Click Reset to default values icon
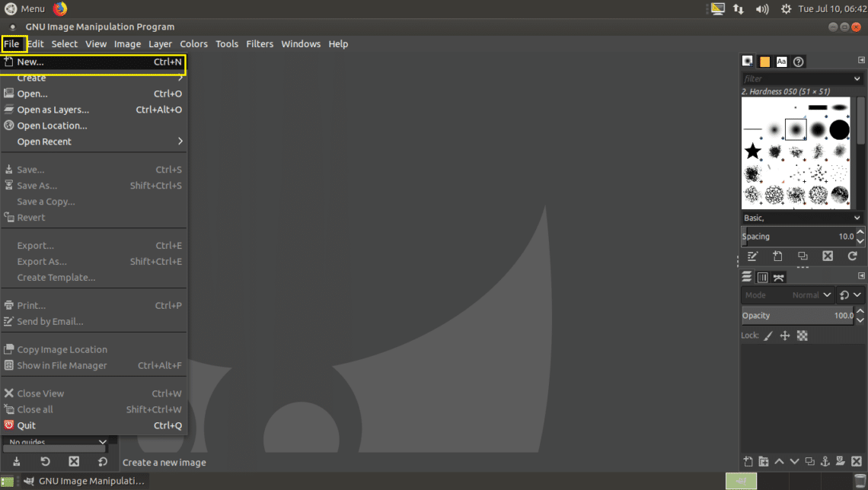 pos(103,461)
